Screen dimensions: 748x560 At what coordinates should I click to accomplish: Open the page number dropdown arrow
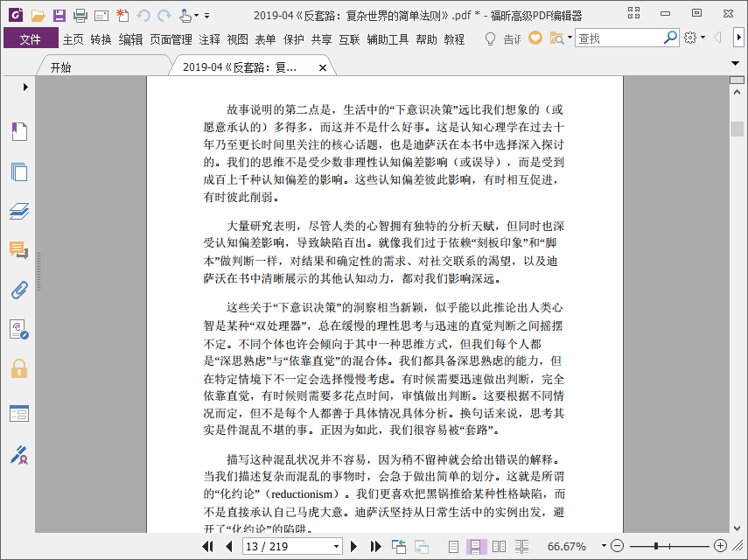tap(336, 547)
